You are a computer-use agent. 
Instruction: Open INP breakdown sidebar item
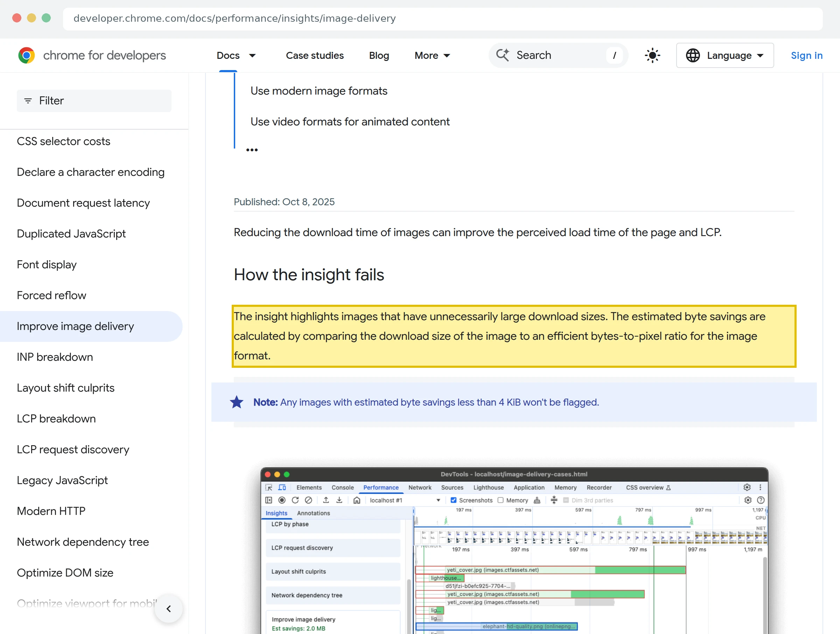[55, 357]
